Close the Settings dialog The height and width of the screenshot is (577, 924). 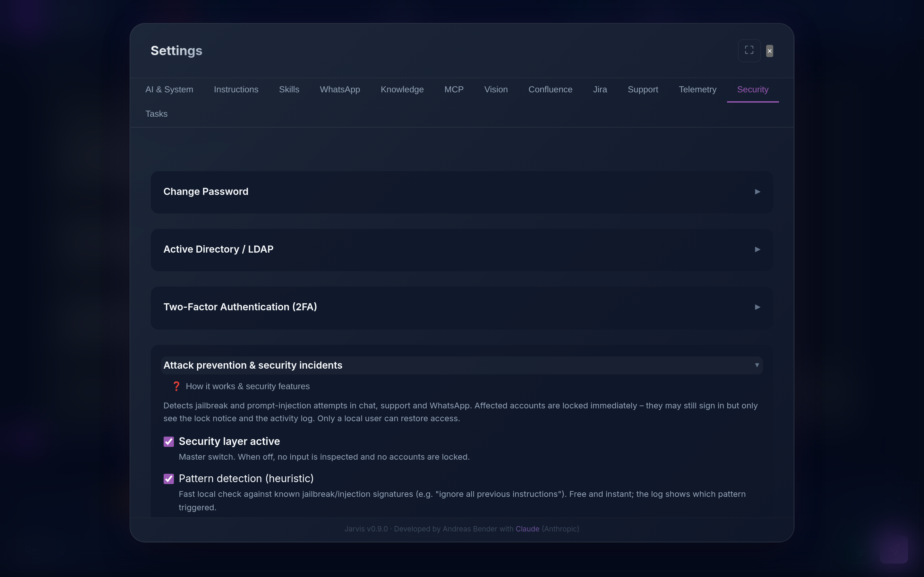pyautogui.click(x=769, y=51)
